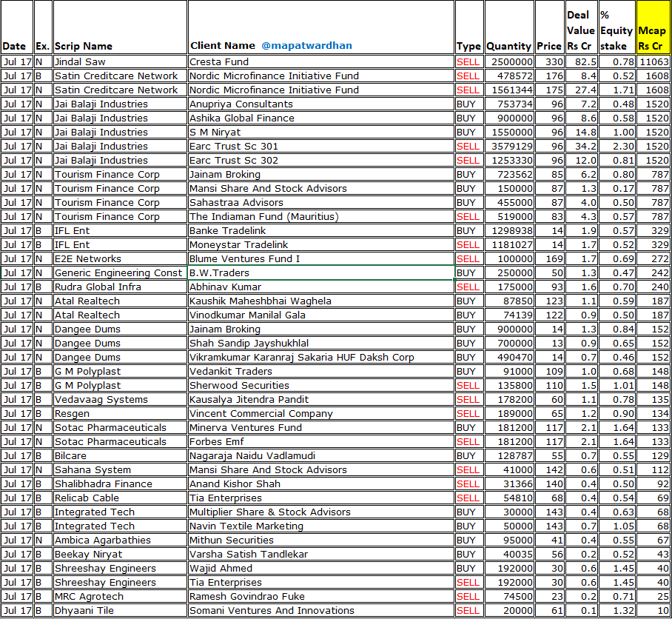Select Varsha Satish Tandlekar cell
This screenshot has height=619, width=672.
coord(321,554)
